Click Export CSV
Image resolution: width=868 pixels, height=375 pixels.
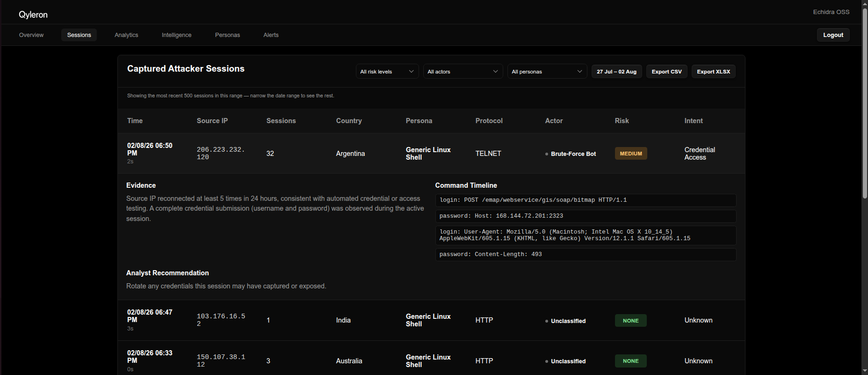[666, 72]
